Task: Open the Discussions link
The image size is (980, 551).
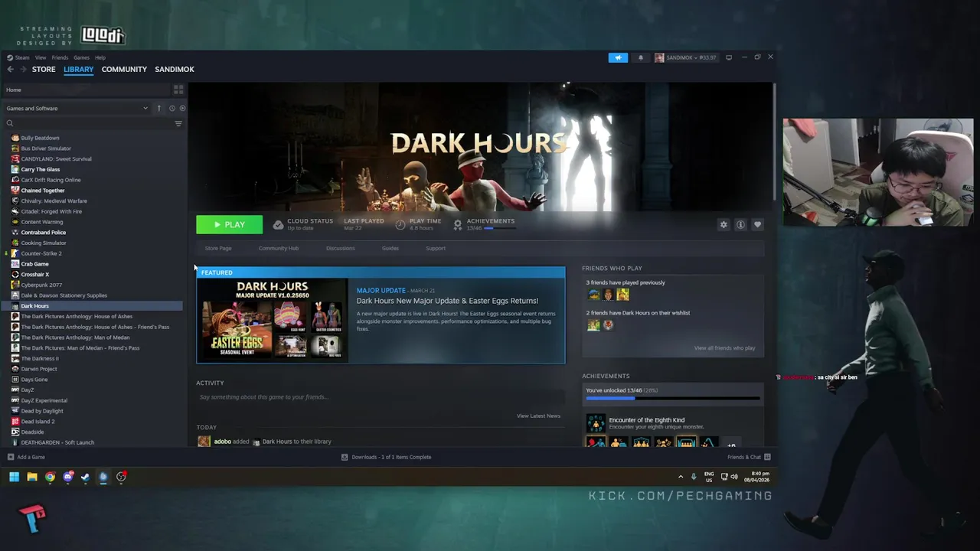Action: (x=341, y=248)
